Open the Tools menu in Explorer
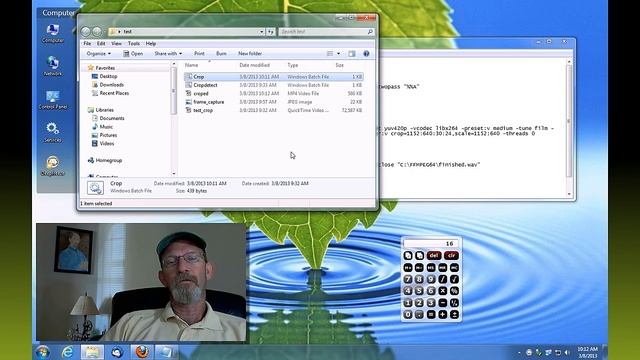The image size is (640, 360). click(x=133, y=43)
